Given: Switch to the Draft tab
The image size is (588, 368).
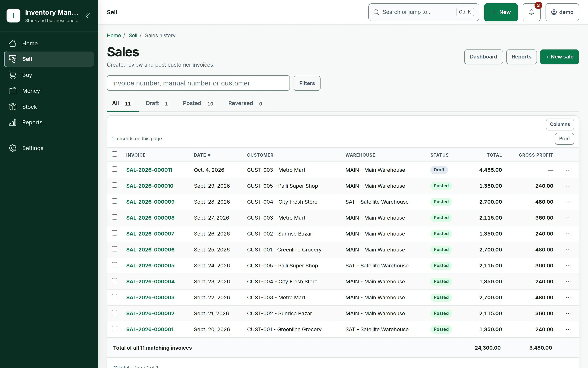Looking at the screenshot, I should coord(157,103).
